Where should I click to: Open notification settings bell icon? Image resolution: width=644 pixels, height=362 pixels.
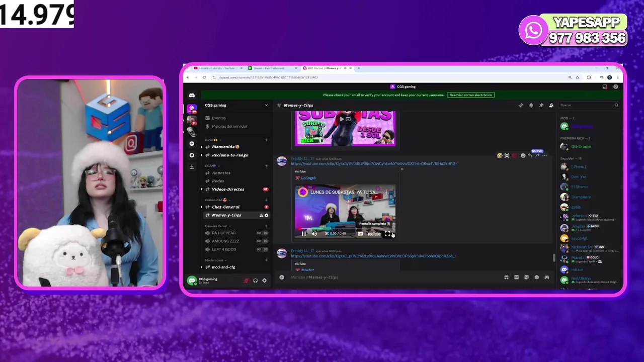coord(531,105)
